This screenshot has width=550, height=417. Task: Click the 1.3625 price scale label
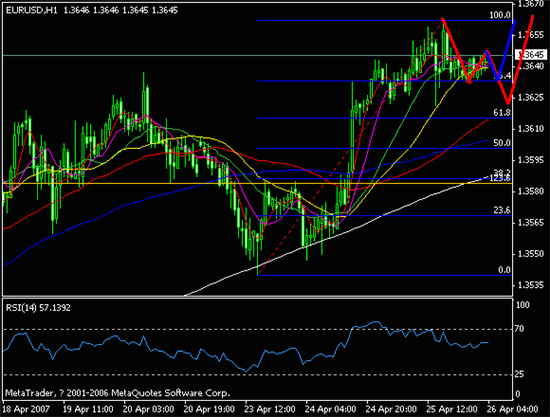(x=531, y=97)
